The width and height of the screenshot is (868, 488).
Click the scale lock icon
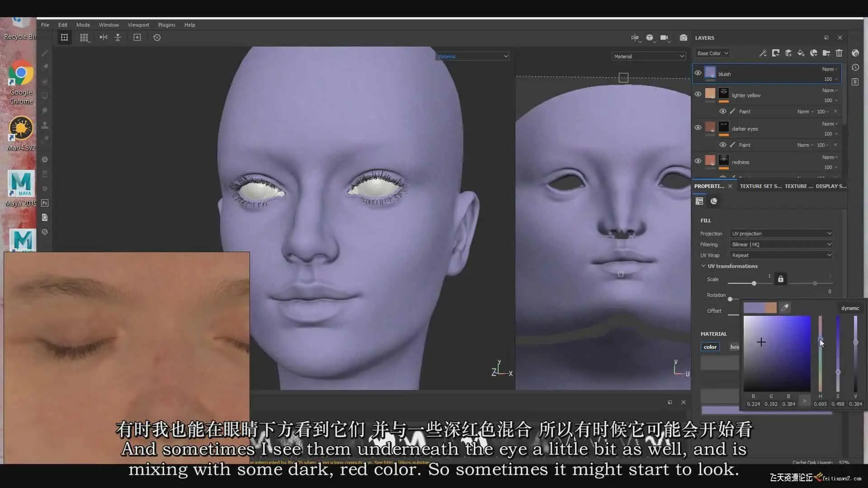pos(780,279)
